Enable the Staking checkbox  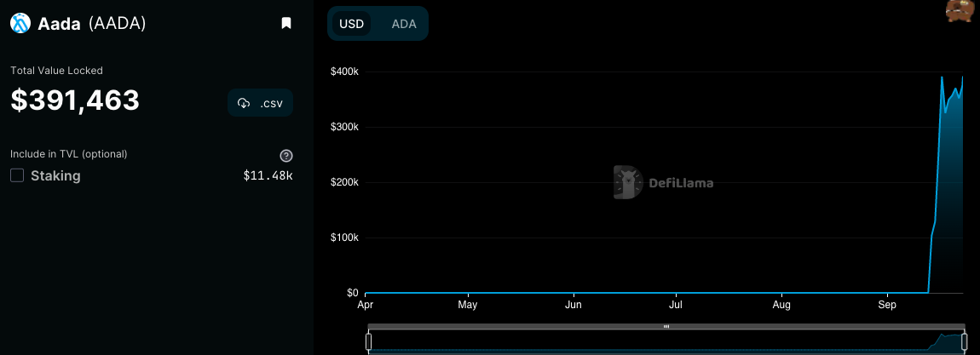tap(17, 175)
